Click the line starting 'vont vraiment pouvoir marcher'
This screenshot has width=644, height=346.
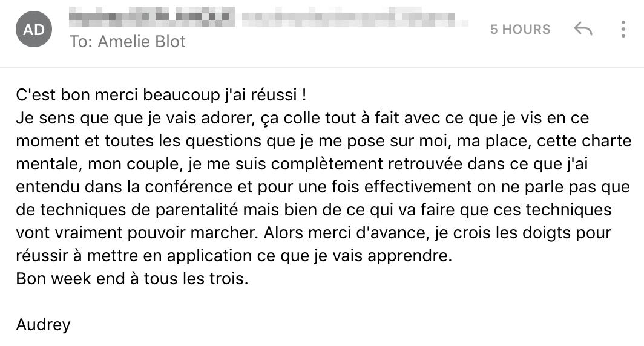[x=314, y=233]
